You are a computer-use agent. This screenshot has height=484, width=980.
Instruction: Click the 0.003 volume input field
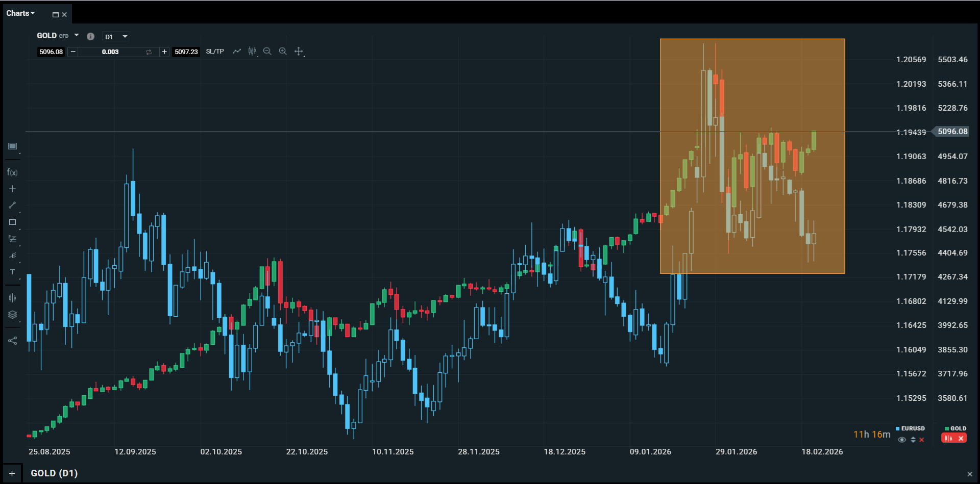tap(110, 52)
